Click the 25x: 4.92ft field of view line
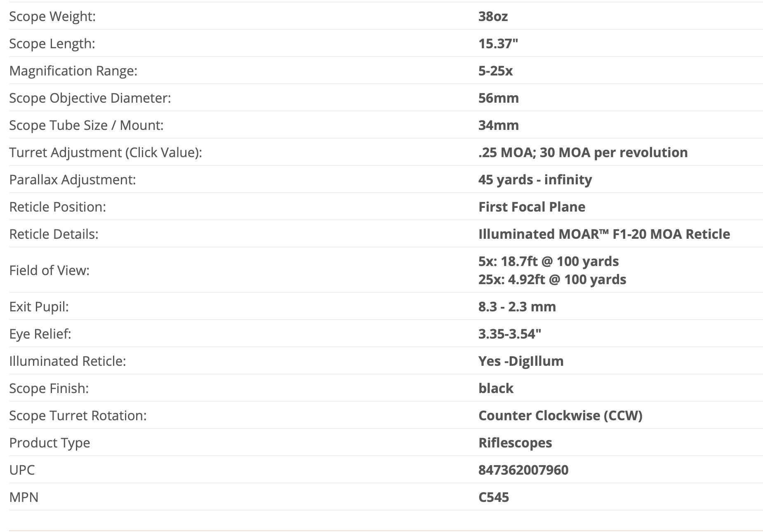 point(552,279)
